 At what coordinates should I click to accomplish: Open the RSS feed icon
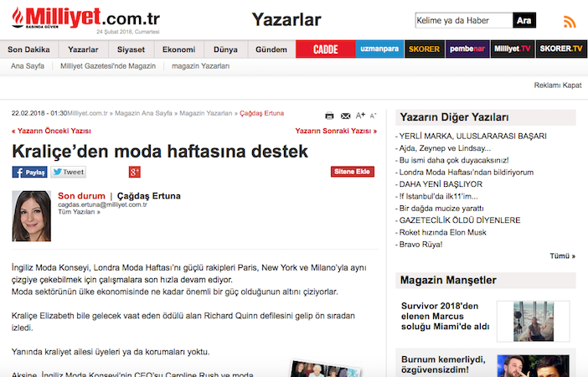point(570,22)
